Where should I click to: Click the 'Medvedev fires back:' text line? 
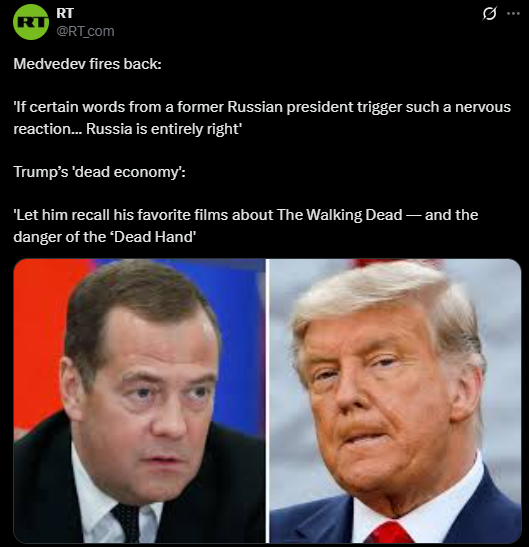coord(88,64)
